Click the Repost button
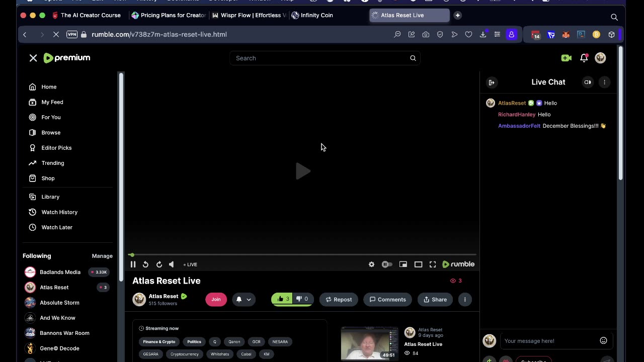The height and width of the screenshot is (362, 644). coord(339,299)
